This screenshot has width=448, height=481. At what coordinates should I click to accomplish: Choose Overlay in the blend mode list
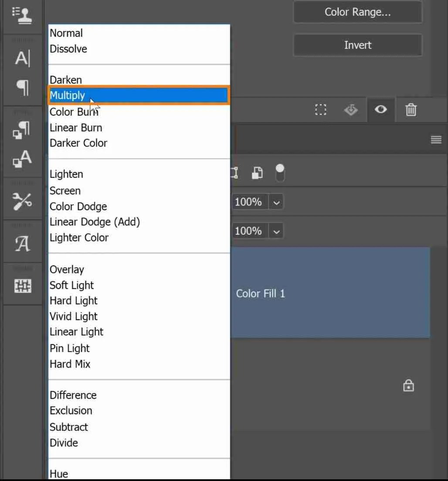click(x=67, y=269)
